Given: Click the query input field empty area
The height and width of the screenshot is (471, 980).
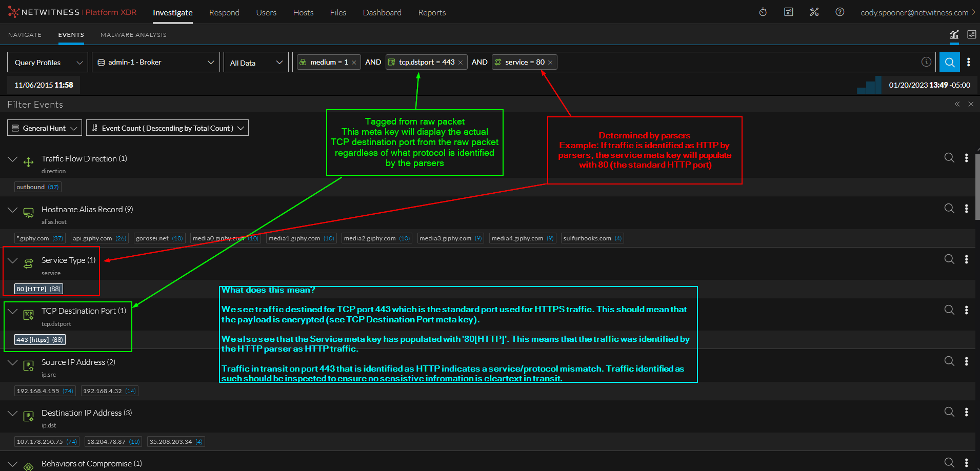Looking at the screenshot, I should [718, 63].
